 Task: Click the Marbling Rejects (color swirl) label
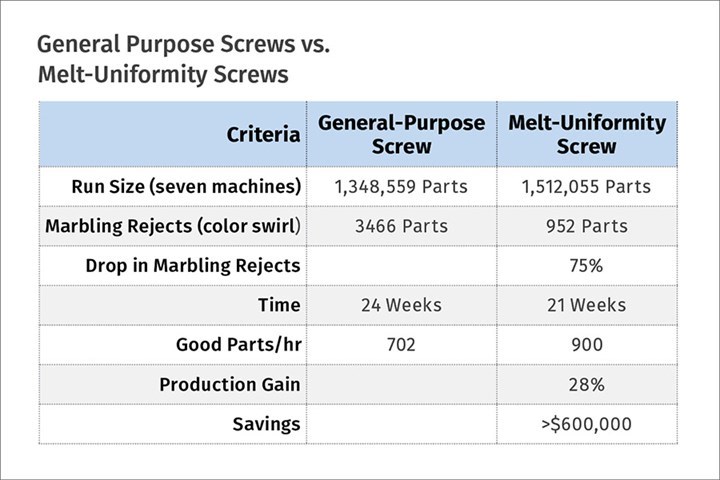click(173, 226)
